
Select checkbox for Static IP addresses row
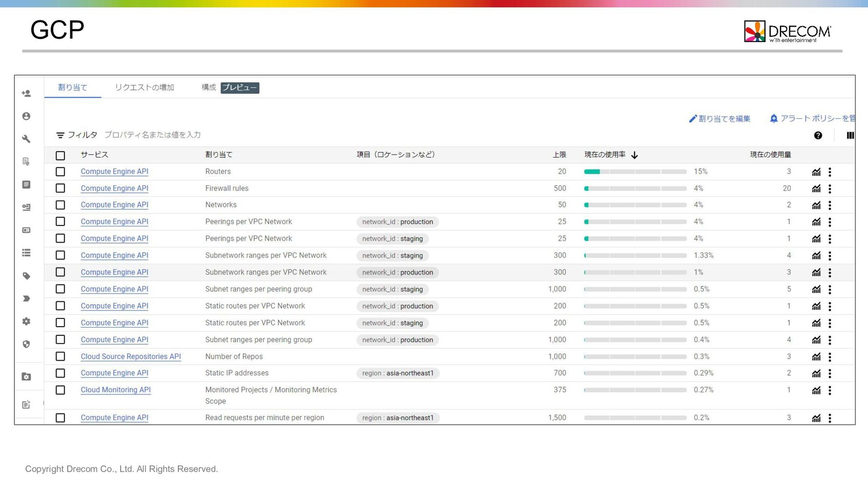[x=60, y=373]
